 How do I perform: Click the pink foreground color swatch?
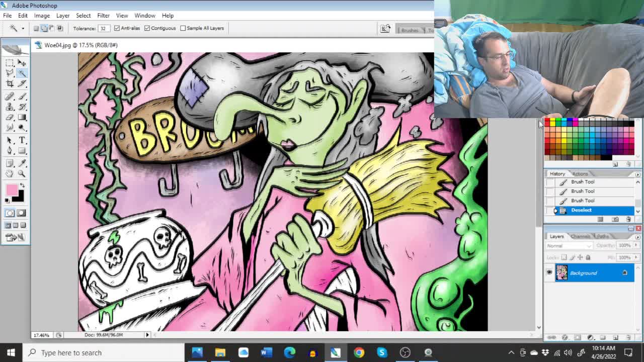(x=12, y=189)
